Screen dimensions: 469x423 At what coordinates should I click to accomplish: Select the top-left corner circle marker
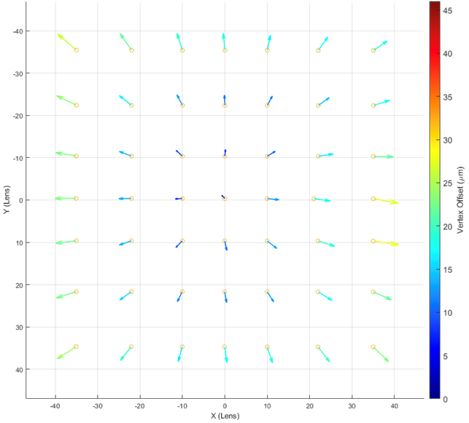pyautogui.click(x=76, y=50)
